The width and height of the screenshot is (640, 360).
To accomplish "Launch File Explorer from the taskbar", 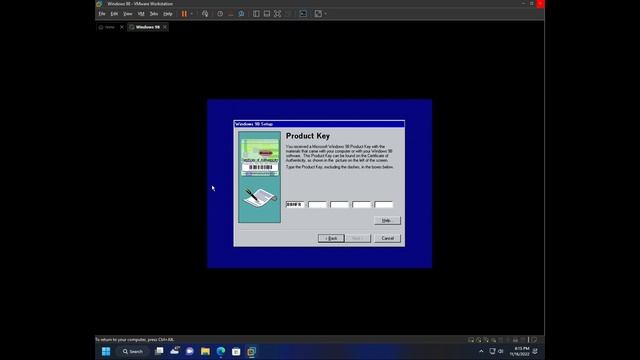I will (x=205, y=351).
